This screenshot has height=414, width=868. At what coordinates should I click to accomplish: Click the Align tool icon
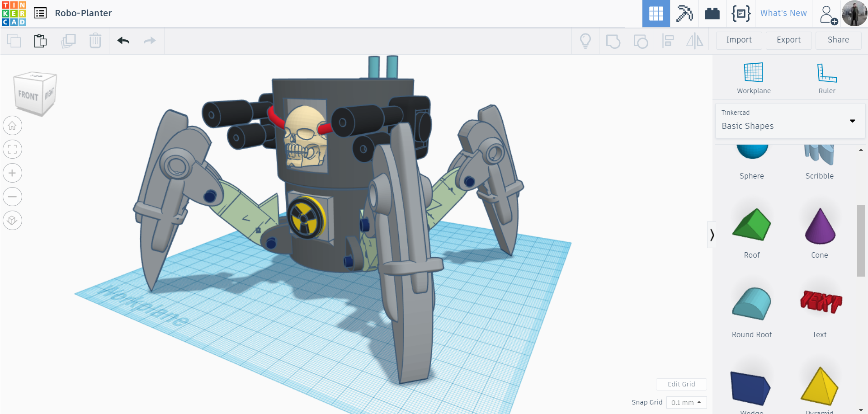[x=668, y=41]
